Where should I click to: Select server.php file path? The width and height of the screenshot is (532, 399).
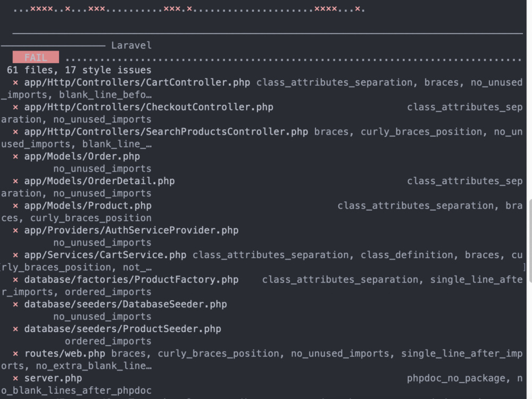click(53, 378)
